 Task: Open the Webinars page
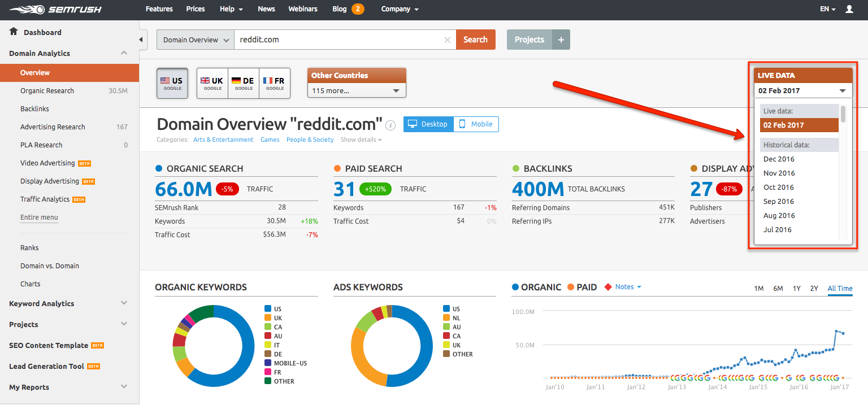[x=303, y=9]
